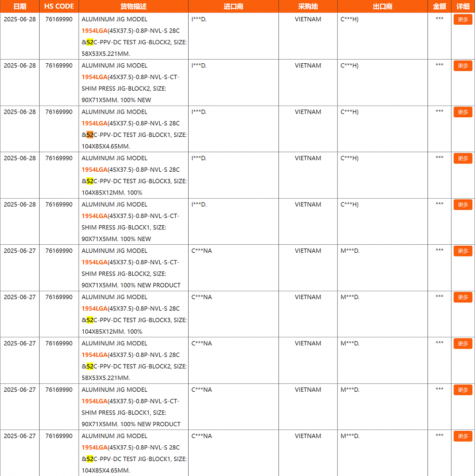Open 更多 for first 2025-06-27 row
475x476 pixels.
click(462, 251)
